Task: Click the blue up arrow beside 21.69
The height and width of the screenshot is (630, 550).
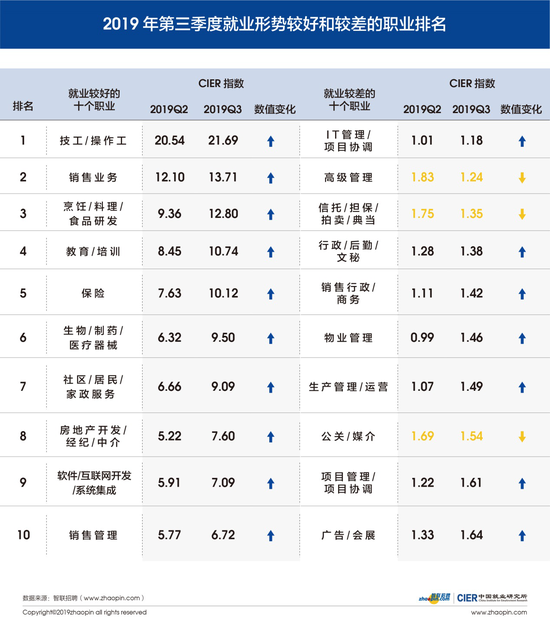Action: click(x=271, y=141)
